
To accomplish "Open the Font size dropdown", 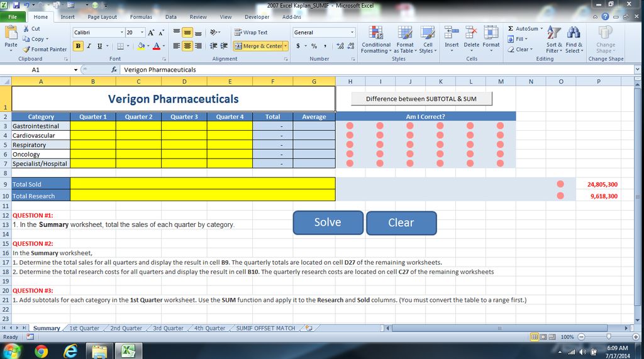I will pyautogui.click(x=143, y=33).
